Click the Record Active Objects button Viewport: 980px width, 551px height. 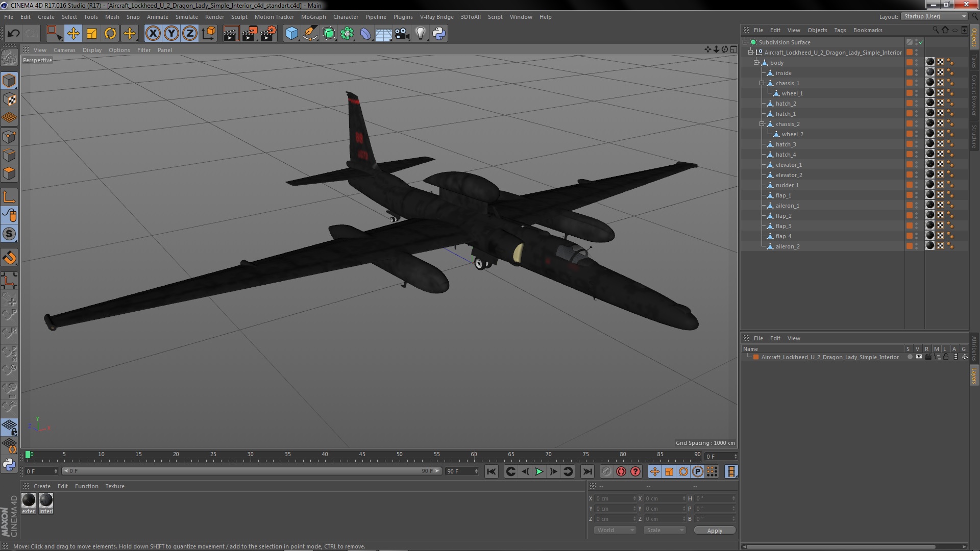click(606, 472)
